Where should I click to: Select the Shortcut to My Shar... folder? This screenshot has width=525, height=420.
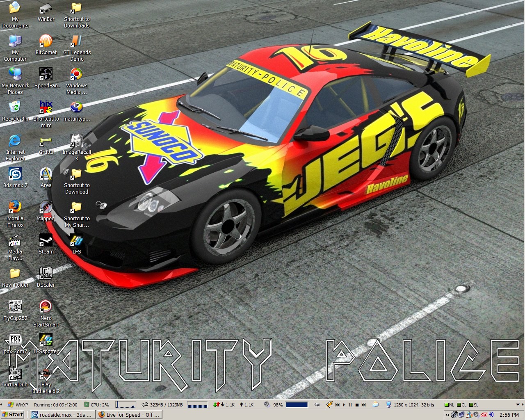tap(77, 214)
